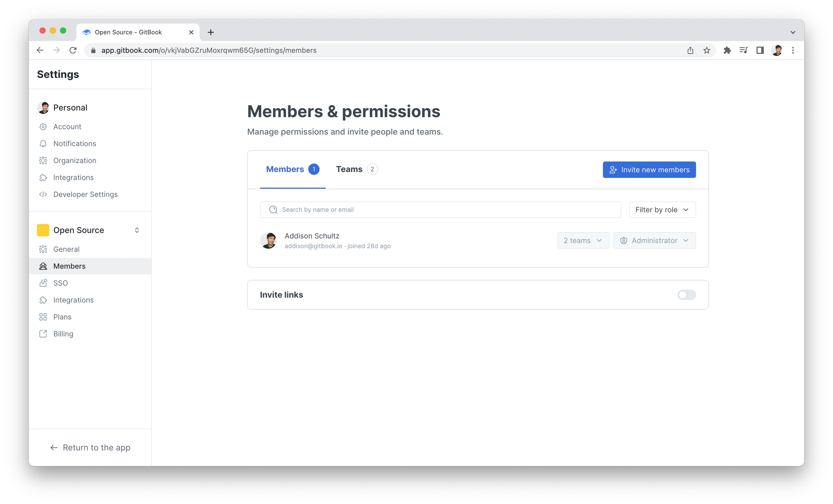Reload the page with the refresh icon
833x504 pixels.
pyautogui.click(x=73, y=50)
